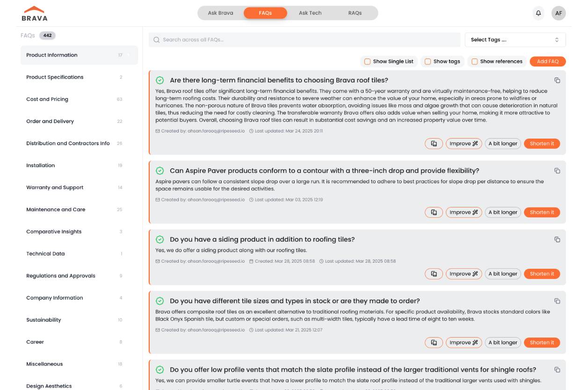
Task: Select the Sustainability category
Action: (79, 319)
